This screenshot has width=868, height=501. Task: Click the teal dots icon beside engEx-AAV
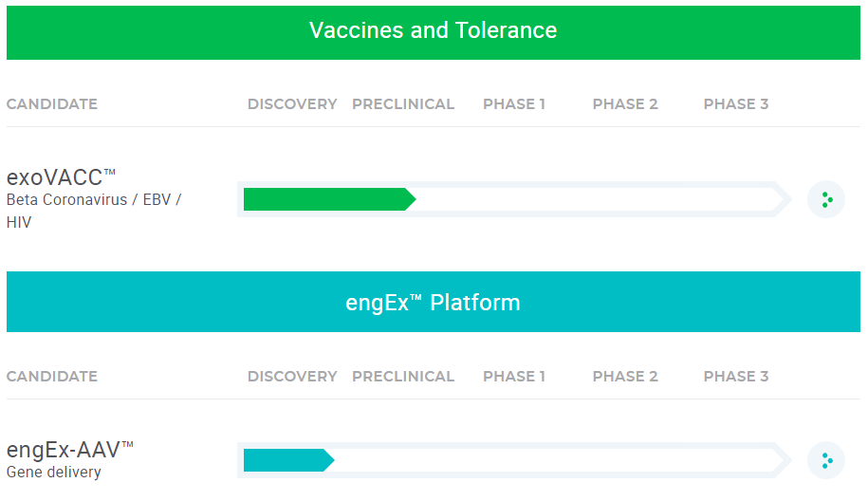click(825, 460)
